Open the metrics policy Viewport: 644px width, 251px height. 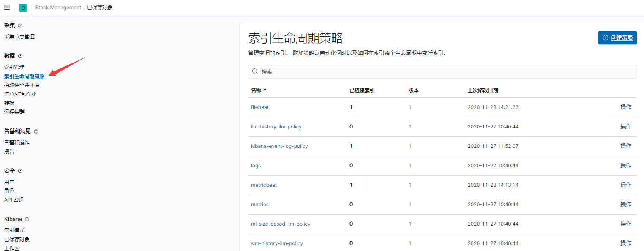tap(260, 205)
